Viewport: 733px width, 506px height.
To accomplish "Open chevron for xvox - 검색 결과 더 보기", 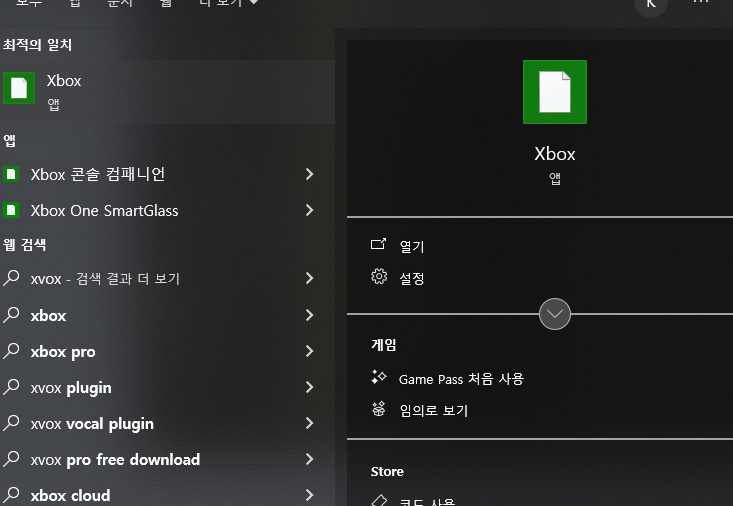I will point(309,278).
